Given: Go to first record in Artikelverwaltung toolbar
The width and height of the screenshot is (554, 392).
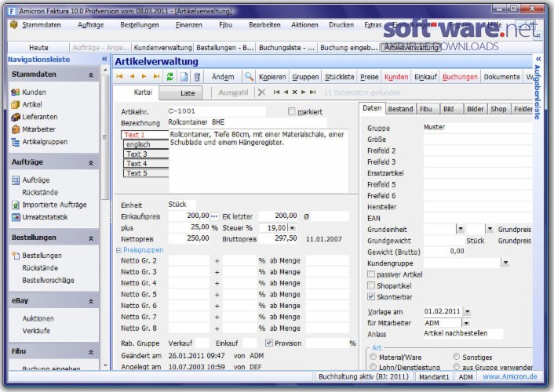Looking at the screenshot, I should pyautogui.click(x=119, y=77).
